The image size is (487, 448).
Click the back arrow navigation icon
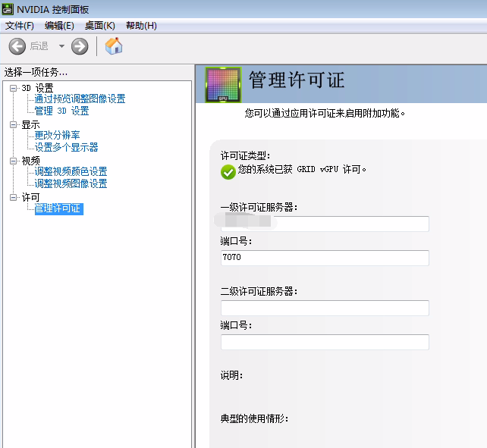point(17,46)
